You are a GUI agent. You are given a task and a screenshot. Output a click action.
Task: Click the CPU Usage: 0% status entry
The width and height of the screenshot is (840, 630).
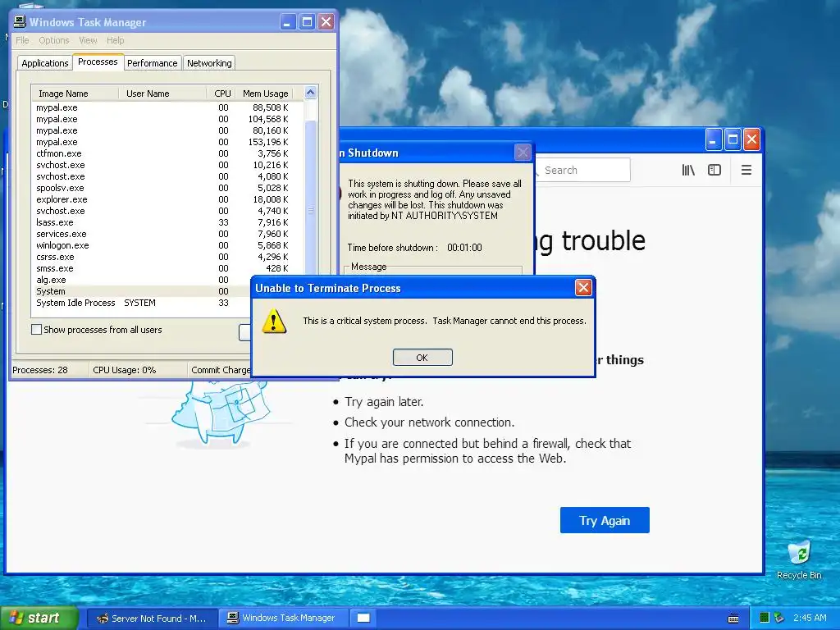click(x=138, y=370)
